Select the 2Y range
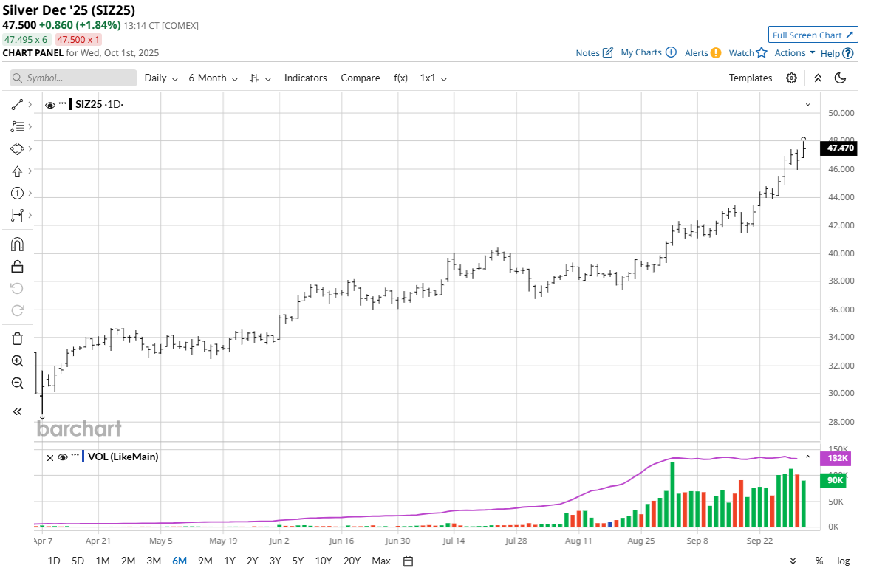885x588 pixels. pyautogui.click(x=253, y=561)
